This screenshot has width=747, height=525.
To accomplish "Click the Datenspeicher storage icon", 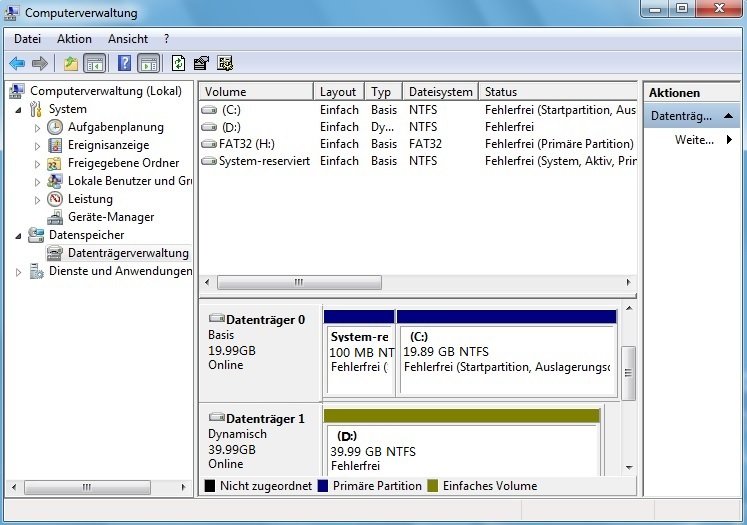I will coord(36,235).
